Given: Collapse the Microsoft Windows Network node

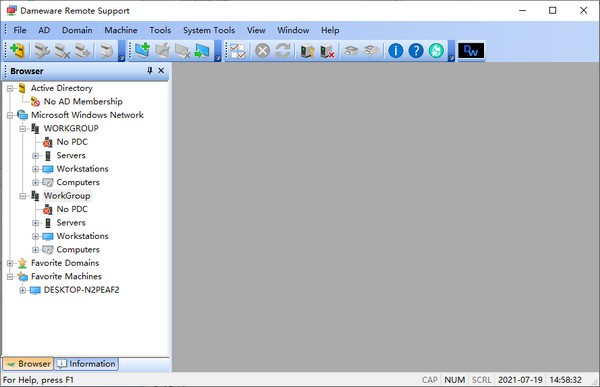Looking at the screenshot, I should click(x=10, y=115).
